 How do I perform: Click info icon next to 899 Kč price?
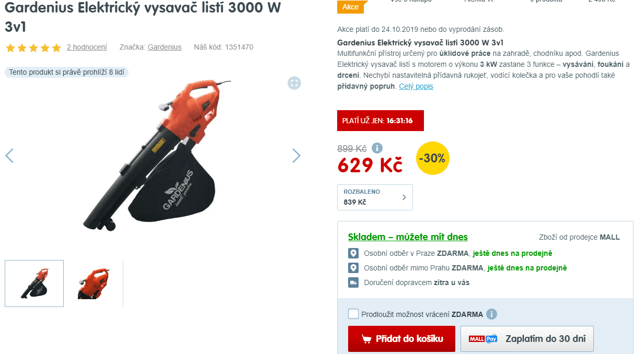click(377, 148)
